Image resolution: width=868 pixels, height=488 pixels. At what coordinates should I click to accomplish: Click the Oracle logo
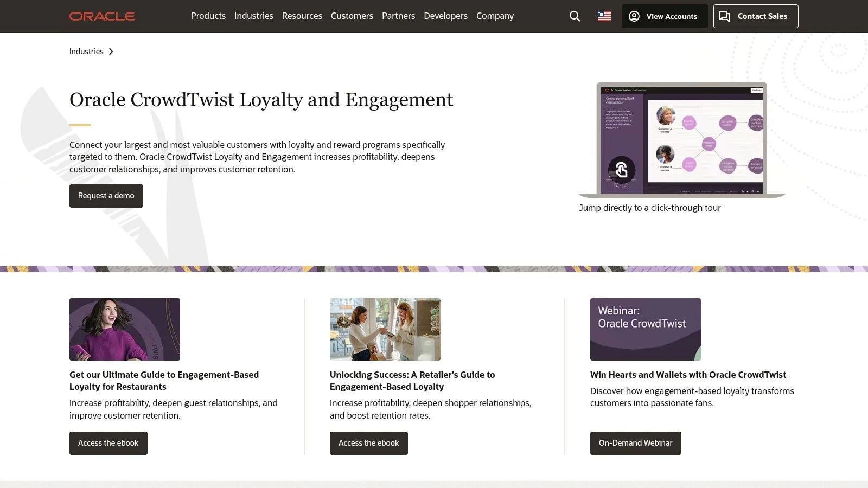tap(102, 16)
